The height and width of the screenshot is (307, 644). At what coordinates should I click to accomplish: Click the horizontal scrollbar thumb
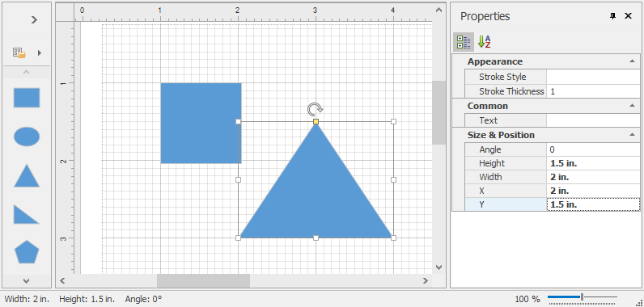[x=203, y=281]
